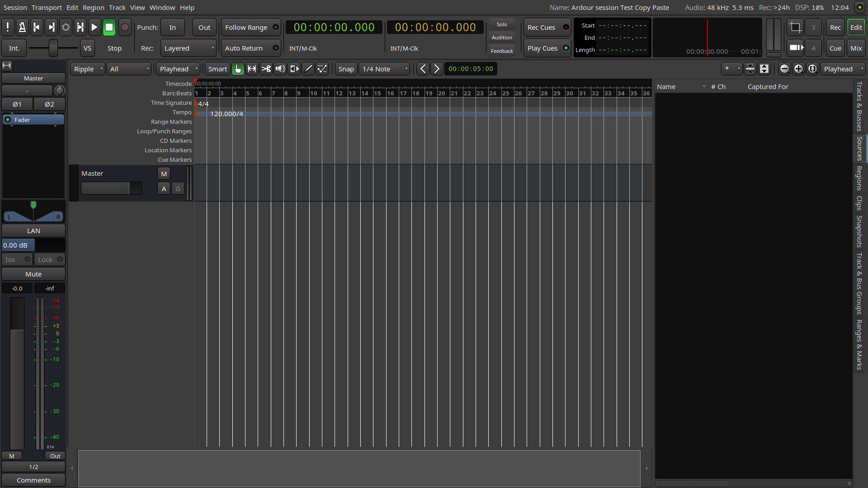Select the Cut (scissors) tool

[x=266, y=69]
